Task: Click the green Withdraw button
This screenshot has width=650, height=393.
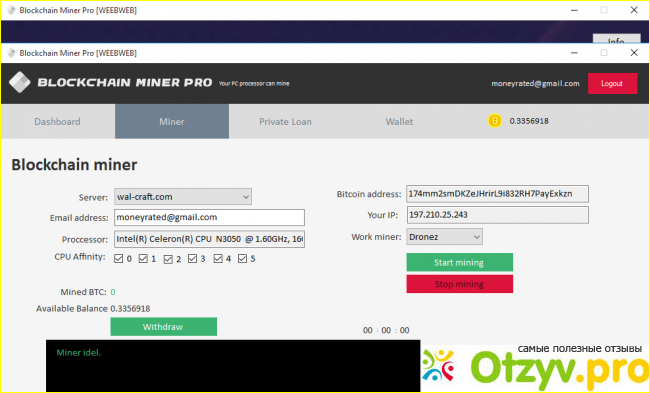Action: pos(163,327)
